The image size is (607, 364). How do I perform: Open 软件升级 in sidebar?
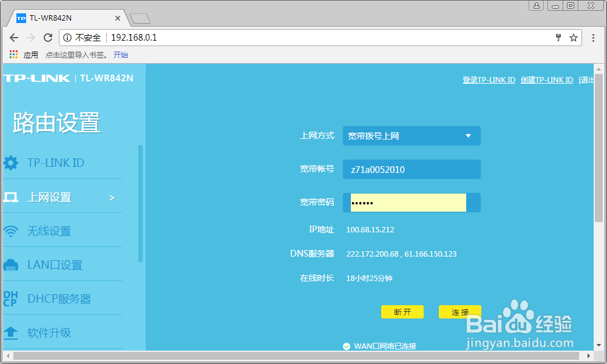[x=49, y=332]
